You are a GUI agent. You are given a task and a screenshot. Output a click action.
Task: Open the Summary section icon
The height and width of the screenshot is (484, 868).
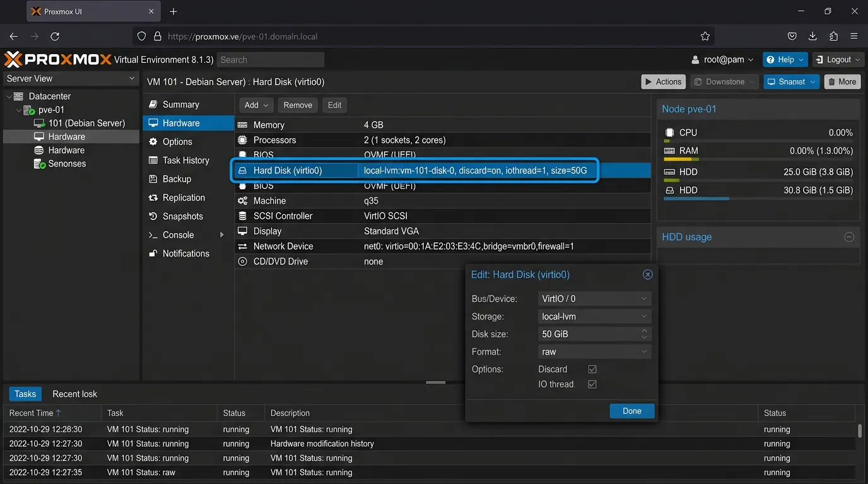pos(153,105)
